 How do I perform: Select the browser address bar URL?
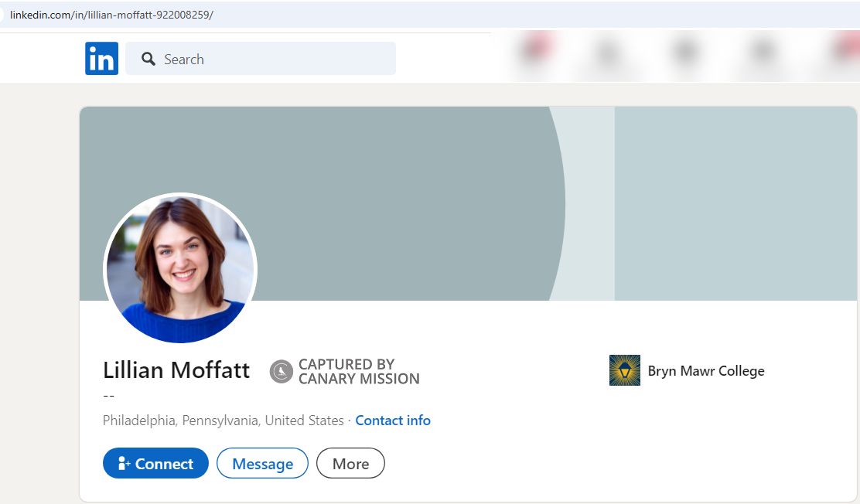point(111,15)
